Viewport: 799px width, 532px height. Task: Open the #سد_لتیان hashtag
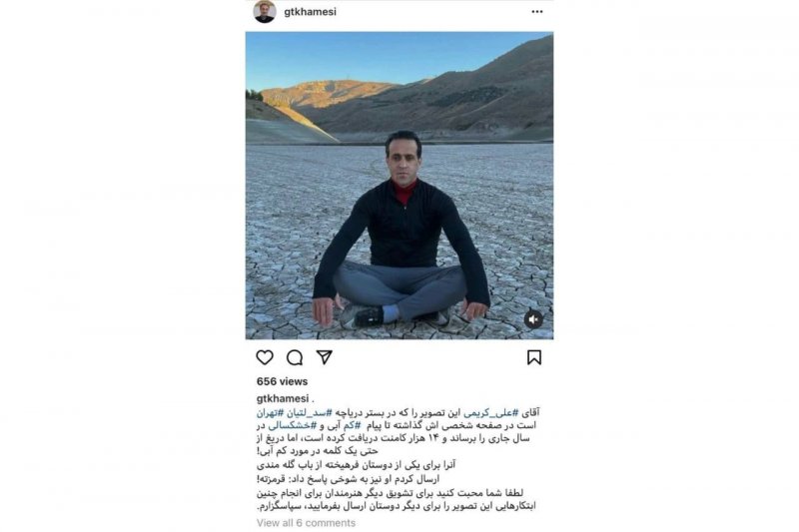[x=309, y=412]
